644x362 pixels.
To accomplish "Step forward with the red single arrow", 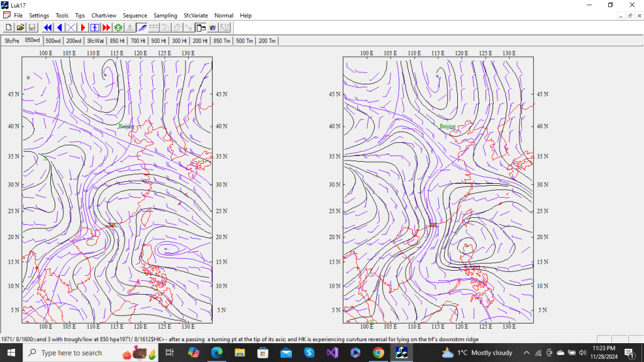I will 82,28.
